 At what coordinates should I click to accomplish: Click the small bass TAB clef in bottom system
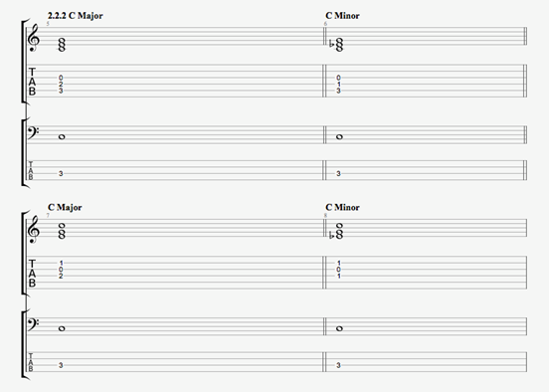[x=31, y=362]
